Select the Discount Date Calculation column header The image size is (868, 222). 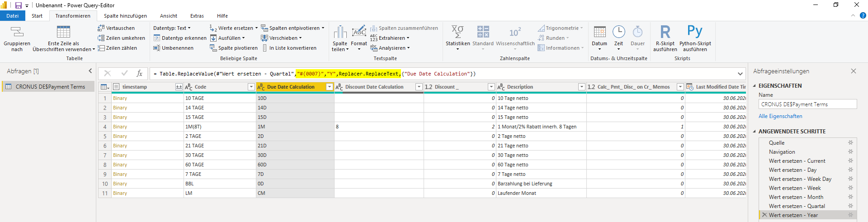click(x=379, y=87)
